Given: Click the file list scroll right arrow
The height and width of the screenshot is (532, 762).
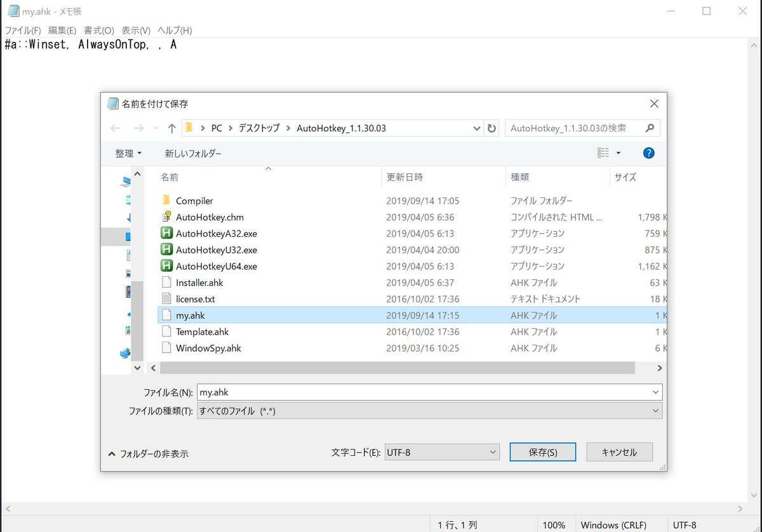Looking at the screenshot, I should point(660,368).
